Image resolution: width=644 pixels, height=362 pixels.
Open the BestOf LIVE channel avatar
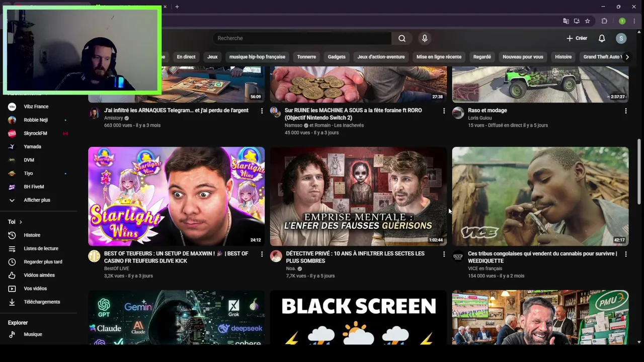pos(94,256)
